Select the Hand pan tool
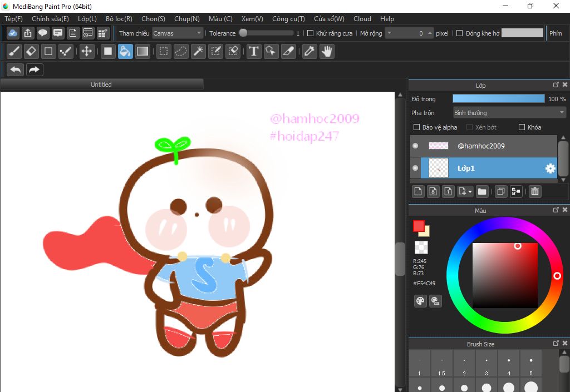This screenshot has width=570, height=392. [327, 52]
